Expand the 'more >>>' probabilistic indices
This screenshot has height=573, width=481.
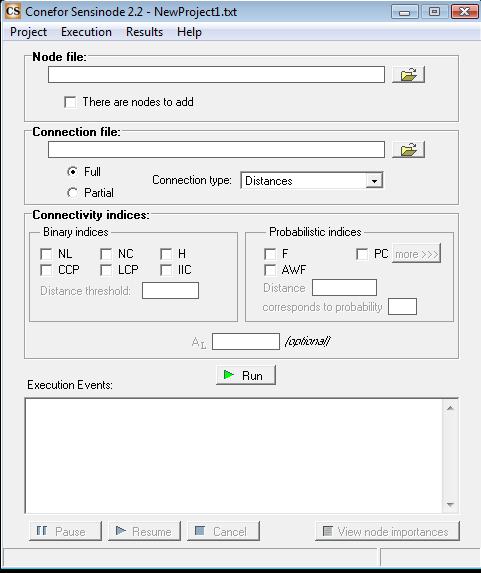[x=417, y=254]
